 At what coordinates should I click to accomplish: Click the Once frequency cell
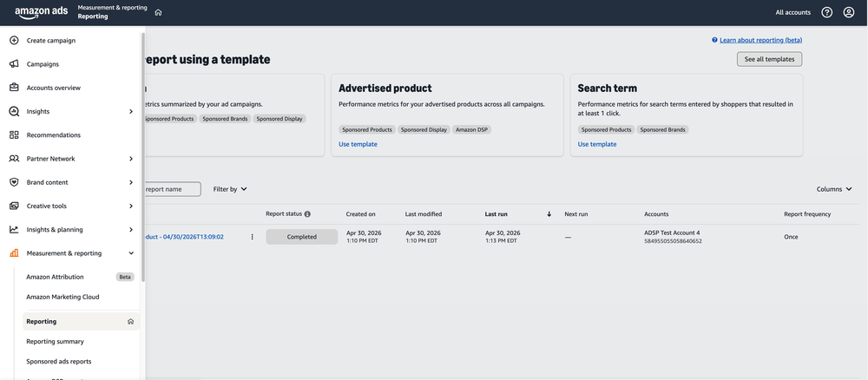click(791, 237)
